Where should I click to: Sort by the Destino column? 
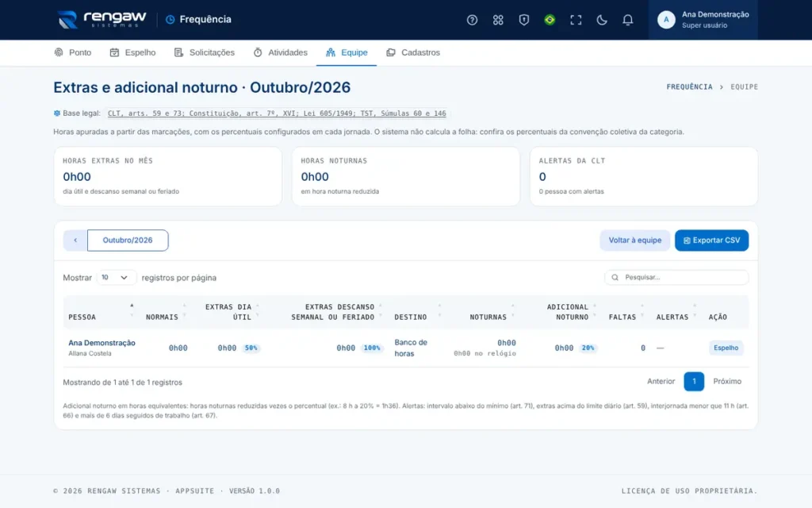tap(417, 312)
